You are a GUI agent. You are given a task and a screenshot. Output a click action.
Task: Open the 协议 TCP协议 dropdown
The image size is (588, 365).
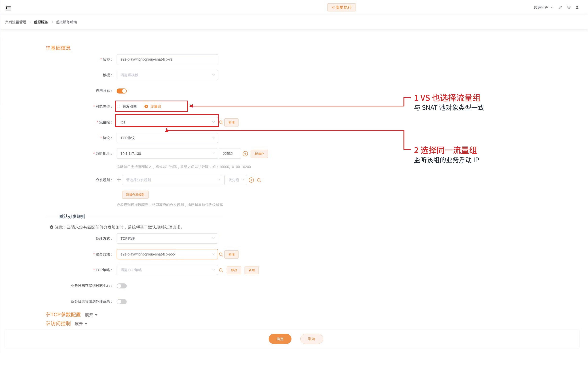[x=167, y=138]
